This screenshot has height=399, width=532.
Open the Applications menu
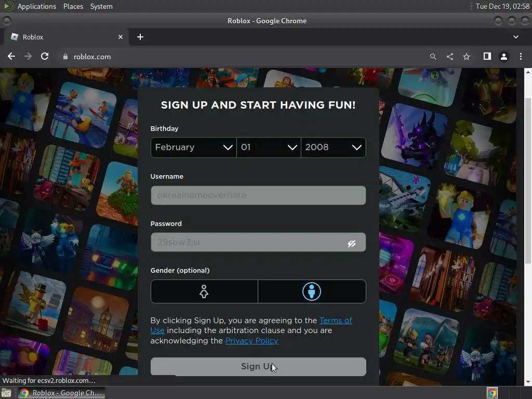tap(37, 6)
